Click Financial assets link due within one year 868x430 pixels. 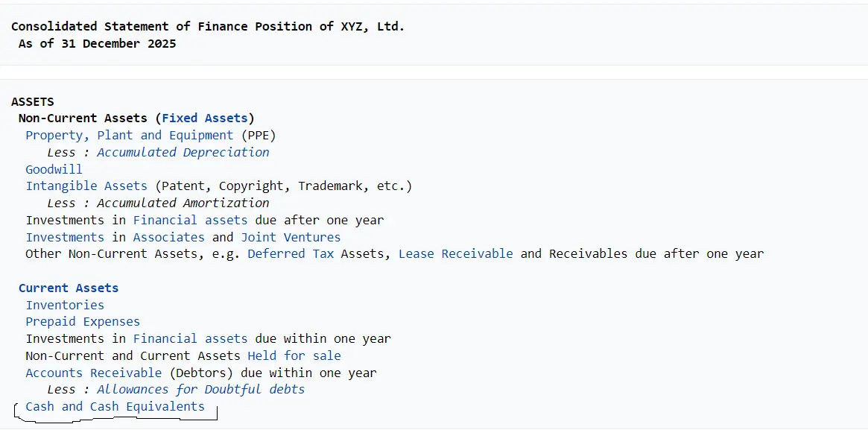(x=190, y=338)
